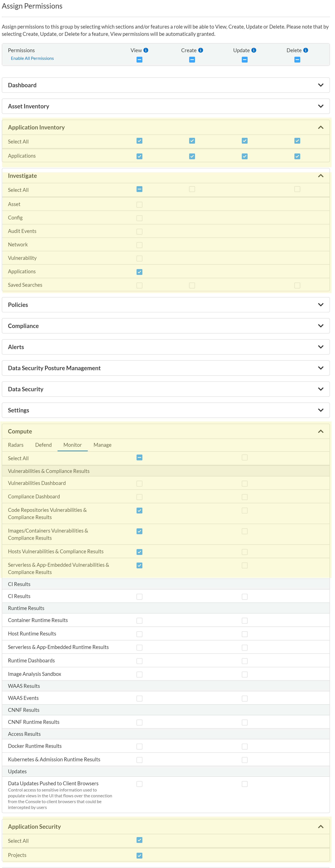Click the info icon next to Update

pos(254,50)
